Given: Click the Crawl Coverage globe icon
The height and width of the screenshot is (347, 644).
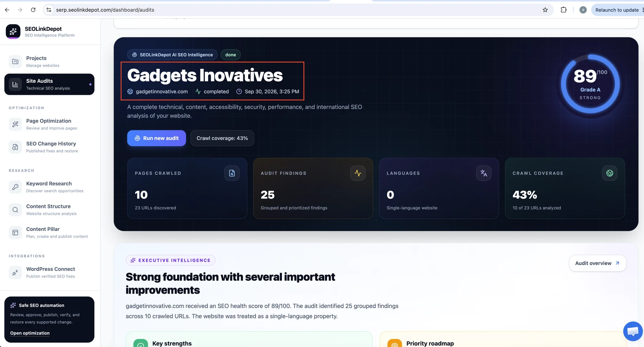Looking at the screenshot, I should click(x=610, y=173).
